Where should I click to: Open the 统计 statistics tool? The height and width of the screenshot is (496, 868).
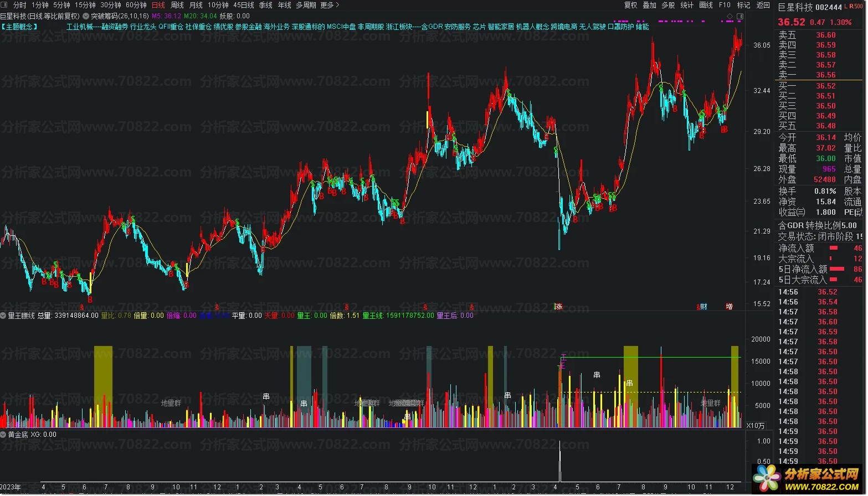pyautogui.click(x=687, y=5)
